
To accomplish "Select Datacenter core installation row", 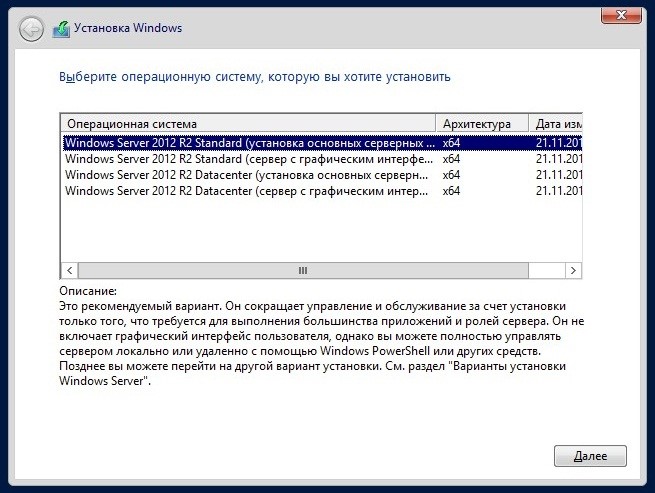I will tap(322, 175).
